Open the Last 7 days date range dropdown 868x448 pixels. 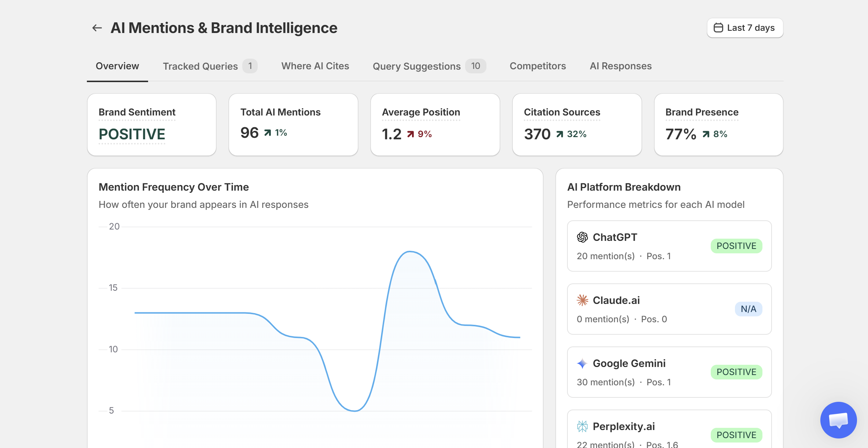[x=745, y=28]
